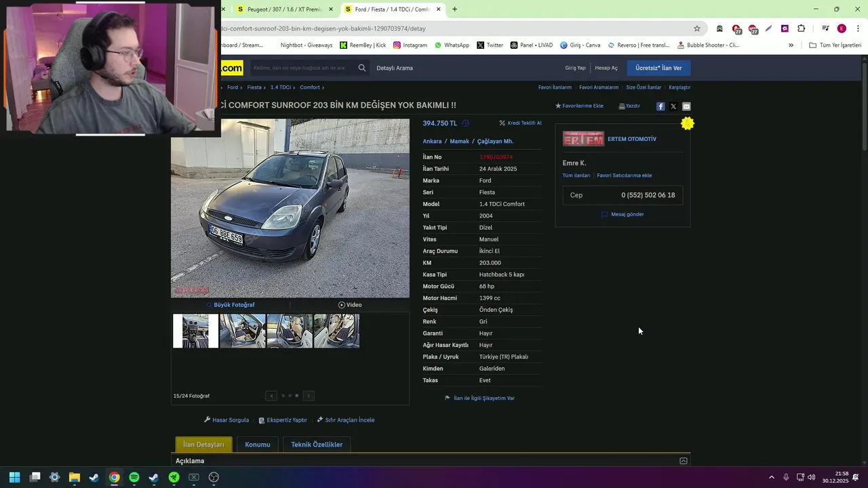Open the Yazdır print option
The image size is (868, 488).
[629, 106]
